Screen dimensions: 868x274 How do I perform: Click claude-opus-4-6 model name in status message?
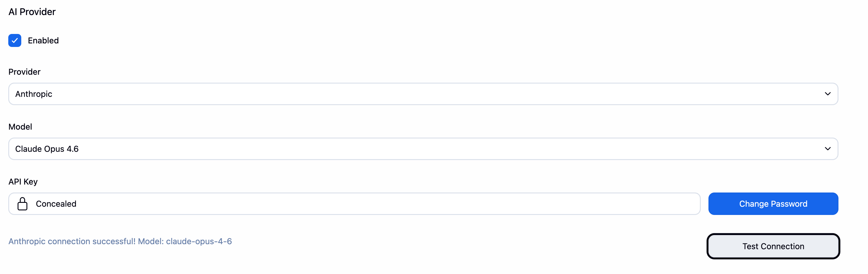pyautogui.click(x=199, y=241)
